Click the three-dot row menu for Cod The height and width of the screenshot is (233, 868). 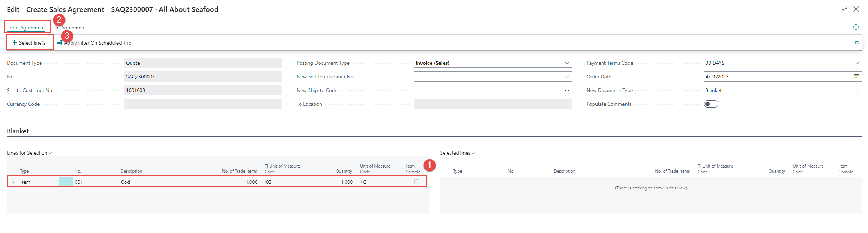[x=66, y=182]
